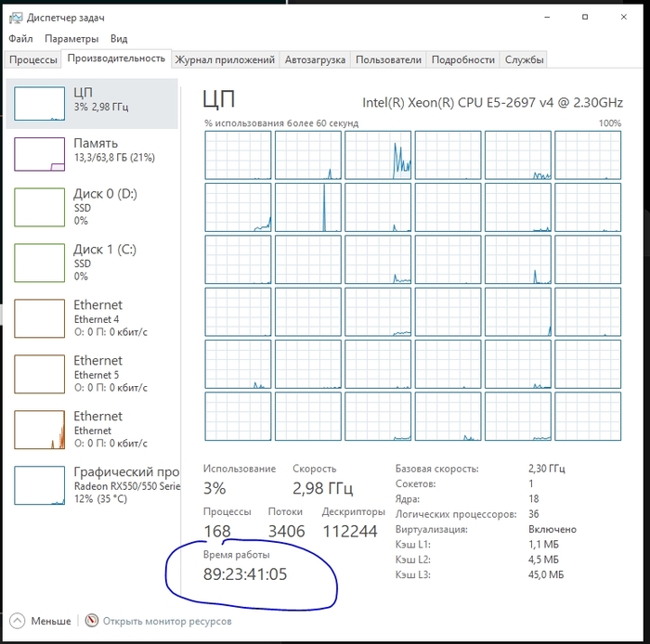Click the 168 Процессы count
The image size is (650, 644).
pyautogui.click(x=217, y=532)
